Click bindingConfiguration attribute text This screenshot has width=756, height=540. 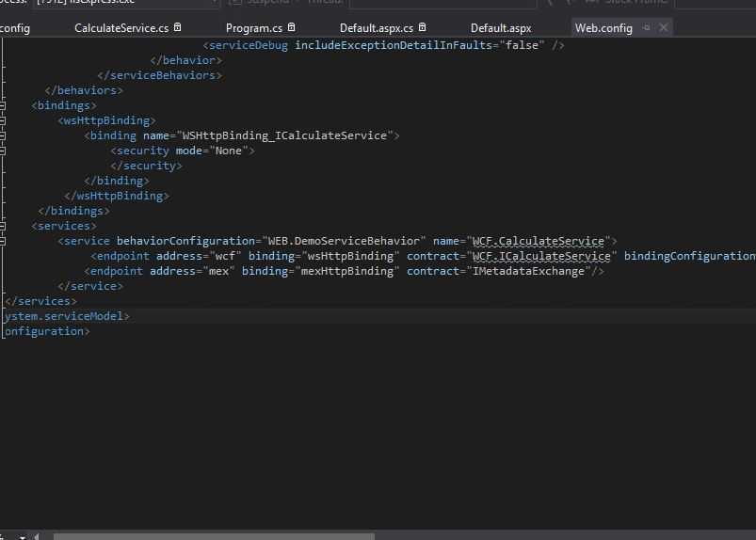[x=690, y=256]
